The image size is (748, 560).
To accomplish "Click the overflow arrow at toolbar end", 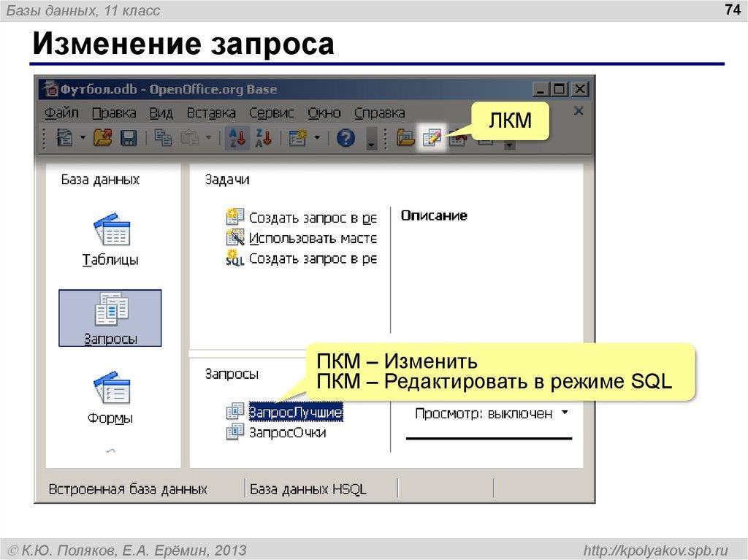I will click(x=509, y=143).
